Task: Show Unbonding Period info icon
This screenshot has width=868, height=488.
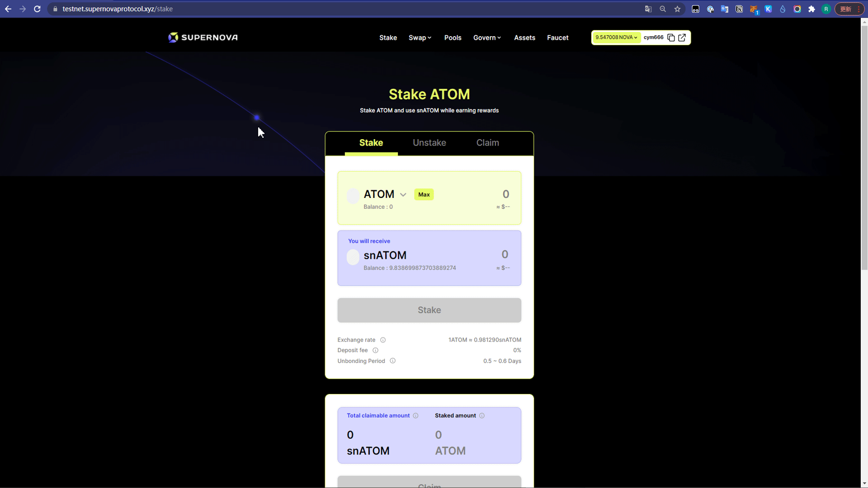Action: pyautogui.click(x=392, y=361)
